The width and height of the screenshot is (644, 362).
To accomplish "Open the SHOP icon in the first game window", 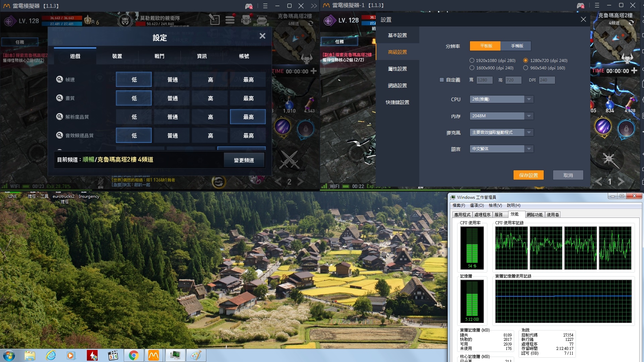I will click(x=262, y=20).
